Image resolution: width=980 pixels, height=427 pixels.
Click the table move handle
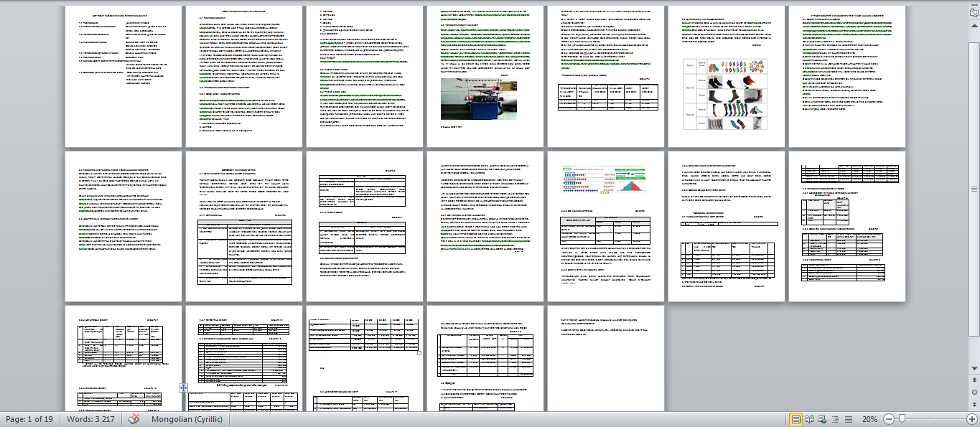184,388
